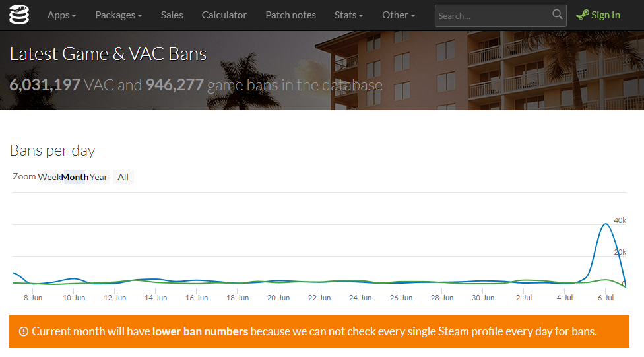Viewport: 644px width, 357px height.
Task: Click the 2. Jul axis label
Action: click(x=524, y=298)
